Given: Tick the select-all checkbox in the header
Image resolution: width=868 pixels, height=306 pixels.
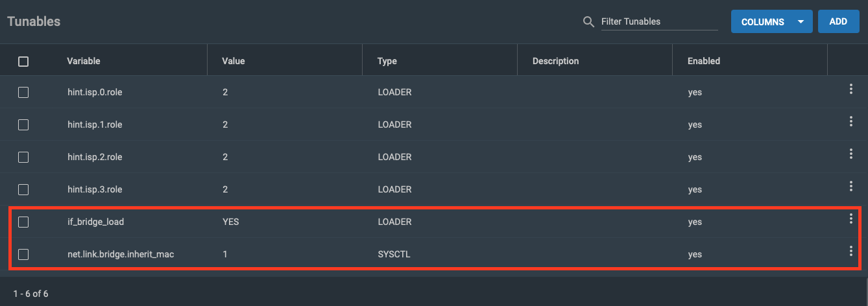Looking at the screenshot, I should pyautogui.click(x=23, y=62).
